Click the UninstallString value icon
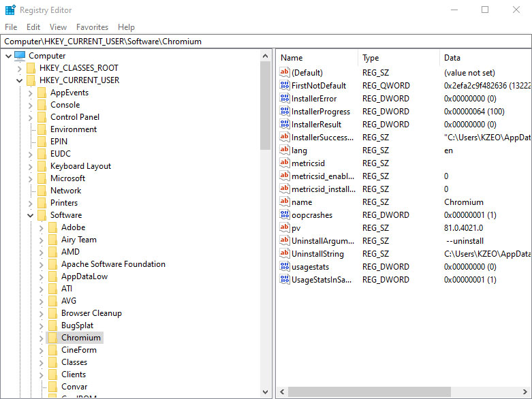Screen dimensions: 532x399 [284, 253]
